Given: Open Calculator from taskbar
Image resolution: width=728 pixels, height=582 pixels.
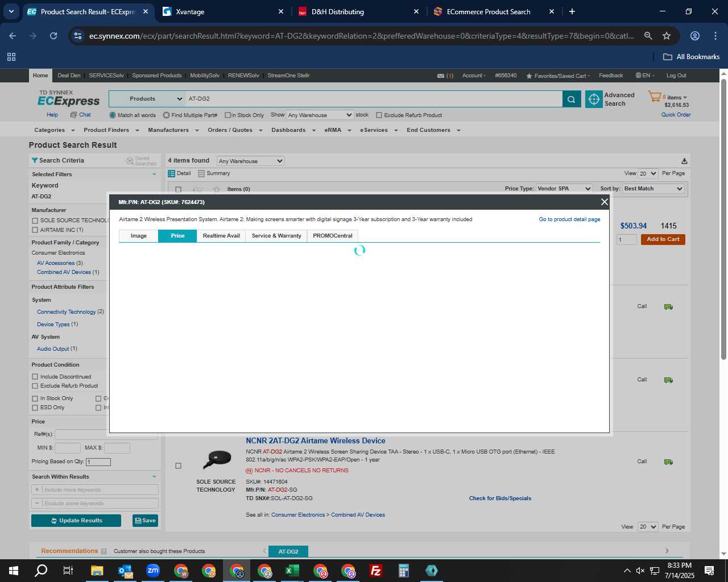Looking at the screenshot, I should (x=403, y=571).
